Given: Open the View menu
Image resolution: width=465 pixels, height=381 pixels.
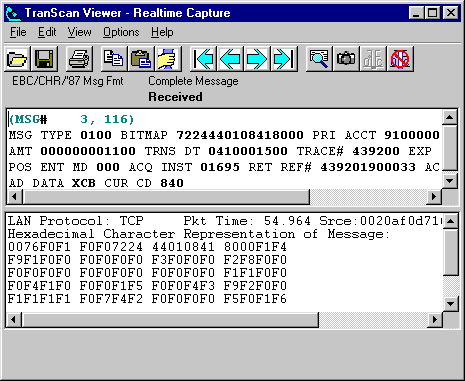Looking at the screenshot, I should pyautogui.click(x=79, y=32).
